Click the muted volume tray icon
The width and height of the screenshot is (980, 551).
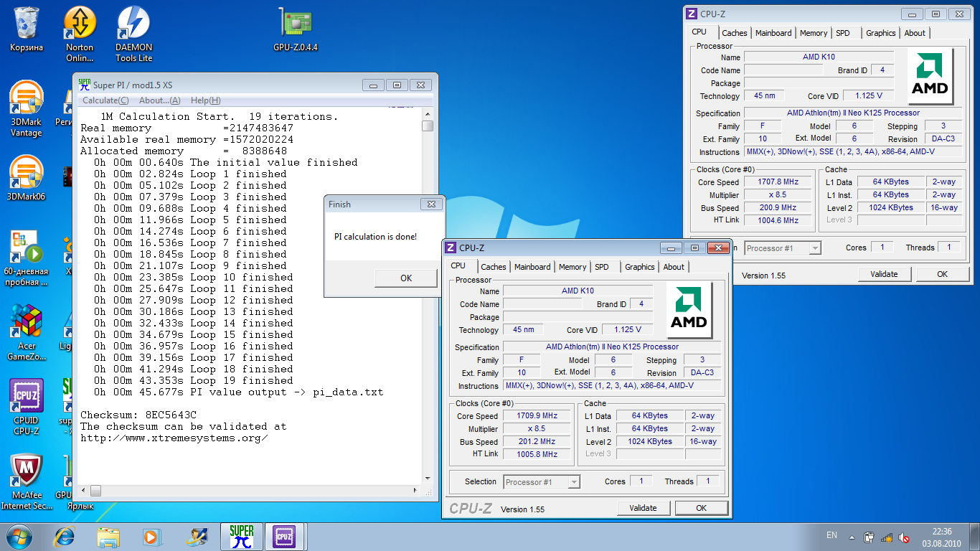[904, 537]
